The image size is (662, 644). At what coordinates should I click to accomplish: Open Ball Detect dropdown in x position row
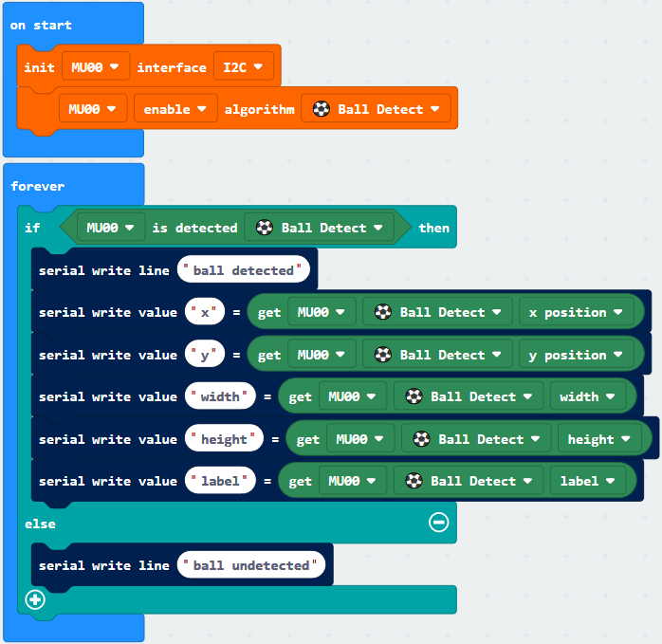[438, 312]
